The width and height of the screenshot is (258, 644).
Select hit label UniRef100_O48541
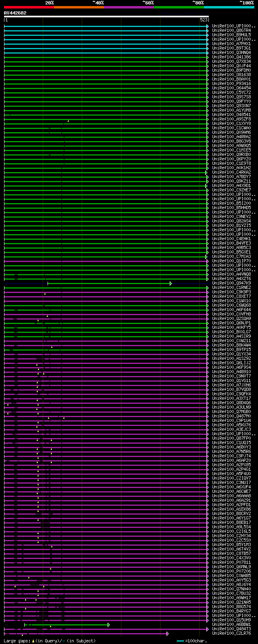(231, 115)
